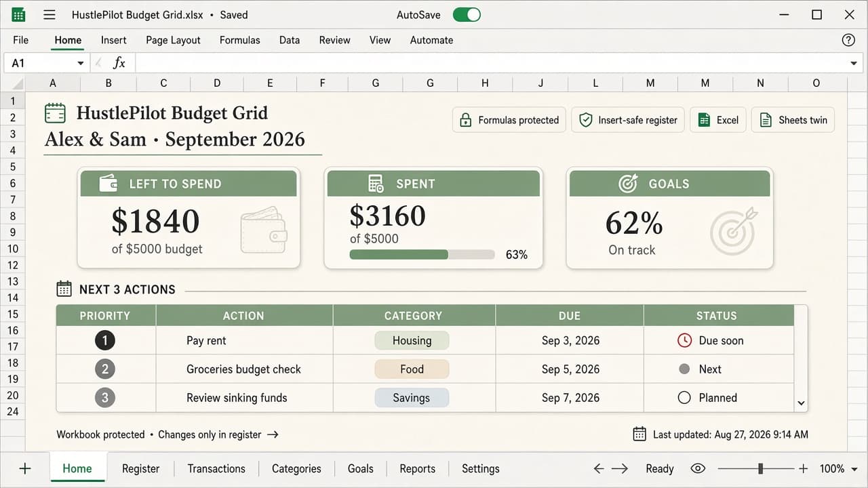Open the Insert ribbon tab
The height and width of the screenshot is (488, 868).
pyautogui.click(x=114, y=40)
